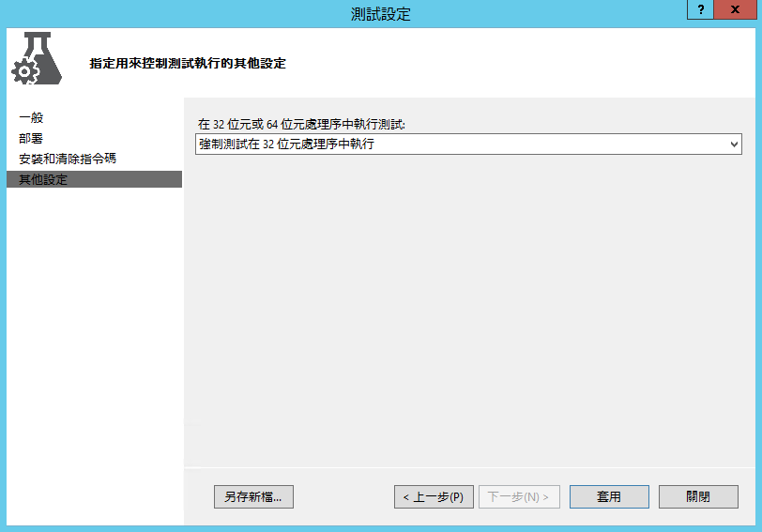This screenshot has width=762, height=532.
Task: Click the 關閉 button
Action: coord(698,496)
